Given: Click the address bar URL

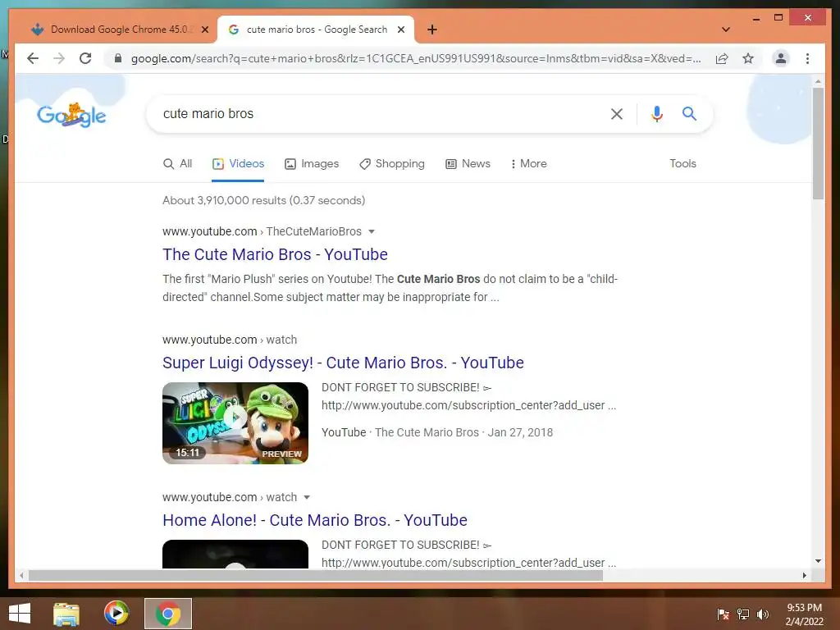Looking at the screenshot, I should click(x=416, y=58).
